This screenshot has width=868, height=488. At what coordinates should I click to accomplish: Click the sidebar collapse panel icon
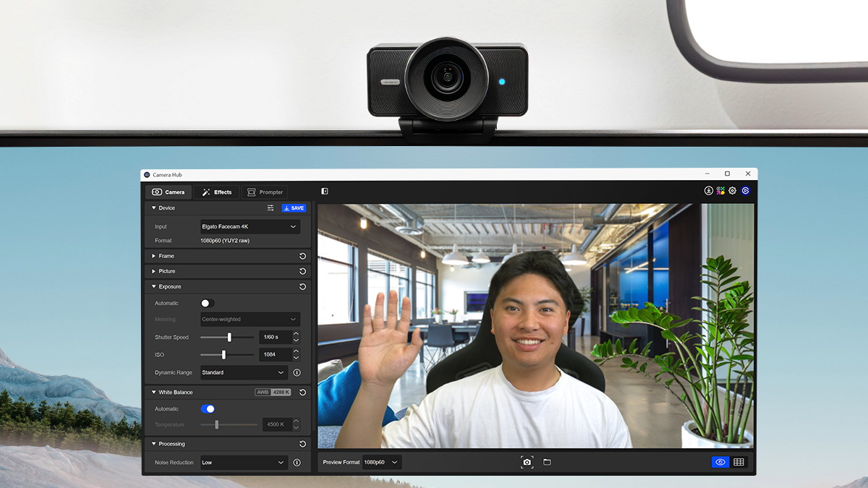coord(325,192)
